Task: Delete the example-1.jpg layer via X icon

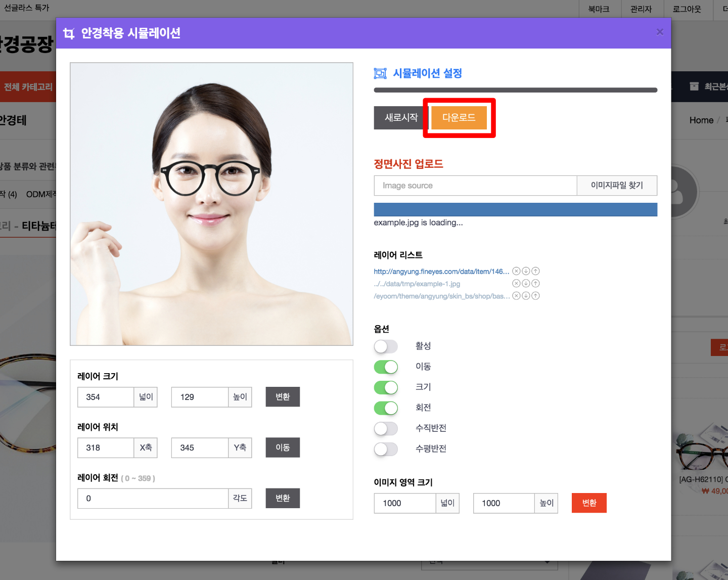Action: pos(516,283)
